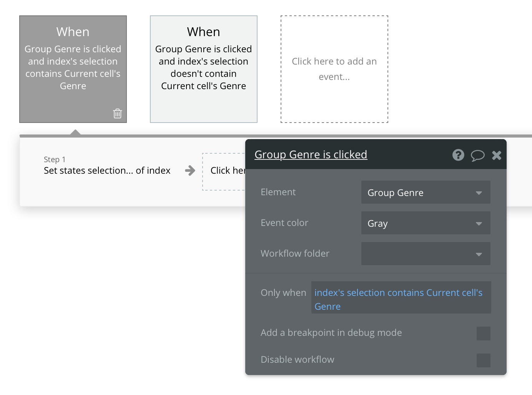The image size is (532, 395).
Task: Close the Group Genre property panel
Action: (497, 155)
